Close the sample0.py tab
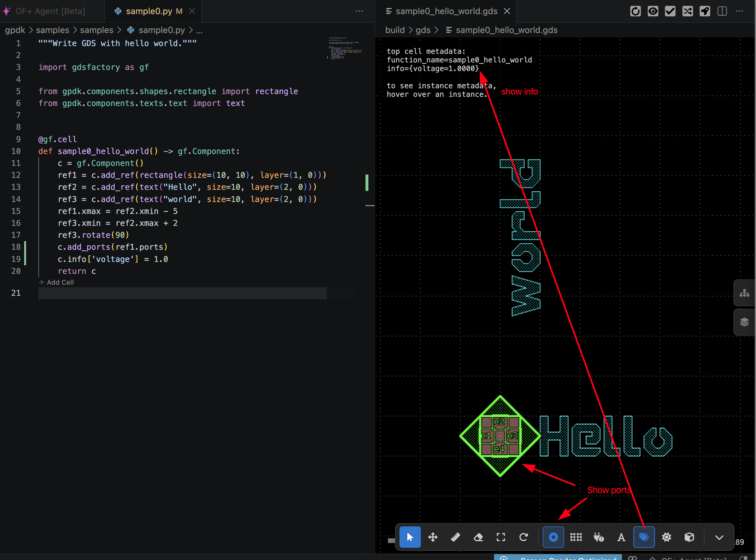Image resolution: width=756 pixels, height=560 pixels. [192, 11]
